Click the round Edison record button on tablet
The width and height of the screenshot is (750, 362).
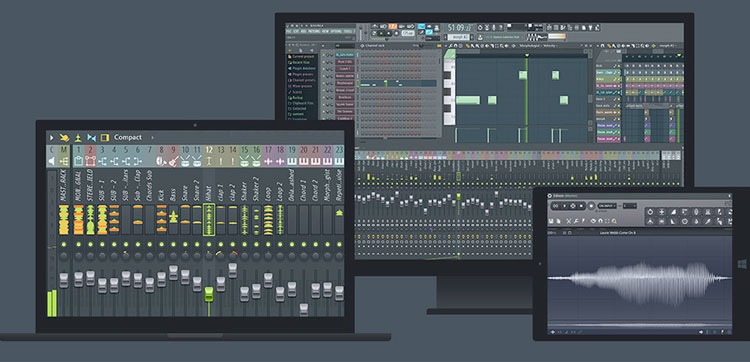point(591,206)
